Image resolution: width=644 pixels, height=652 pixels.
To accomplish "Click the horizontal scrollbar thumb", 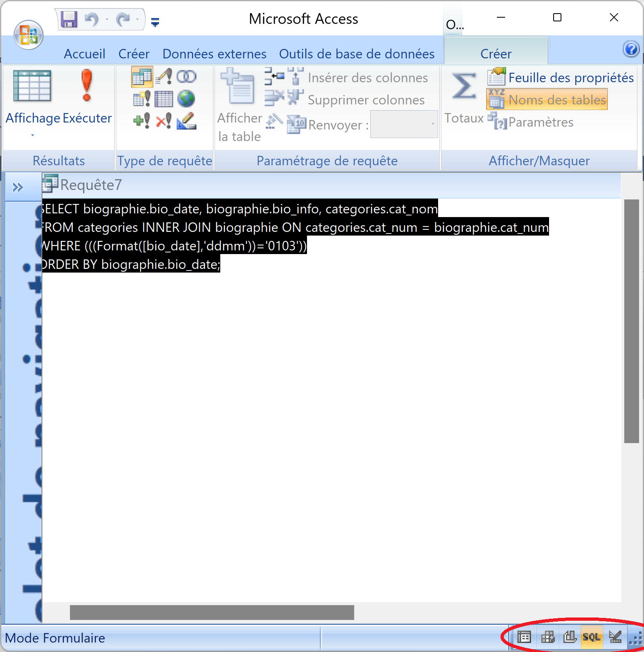I will pyautogui.click(x=212, y=612).
